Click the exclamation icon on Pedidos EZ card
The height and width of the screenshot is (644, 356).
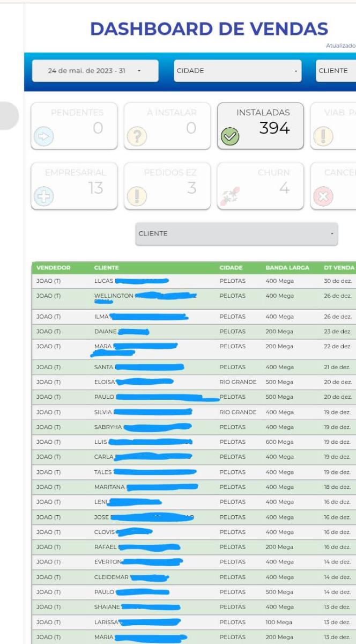(x=137, y=197)
